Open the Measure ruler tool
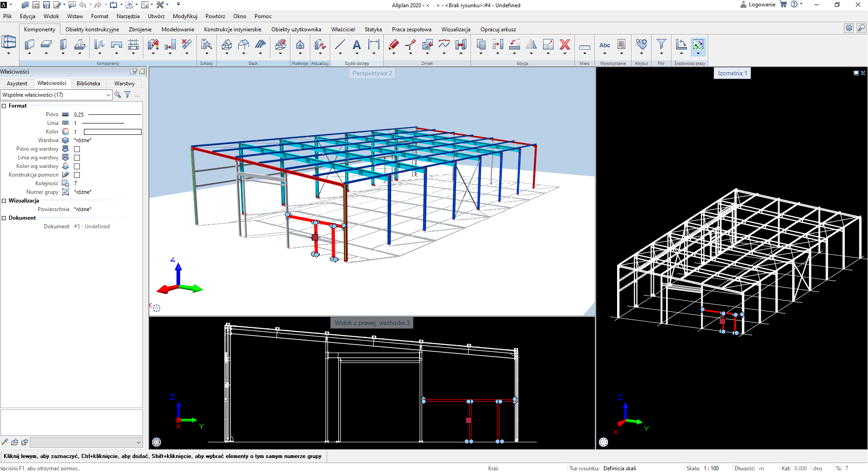 click(x=584, y=46)
